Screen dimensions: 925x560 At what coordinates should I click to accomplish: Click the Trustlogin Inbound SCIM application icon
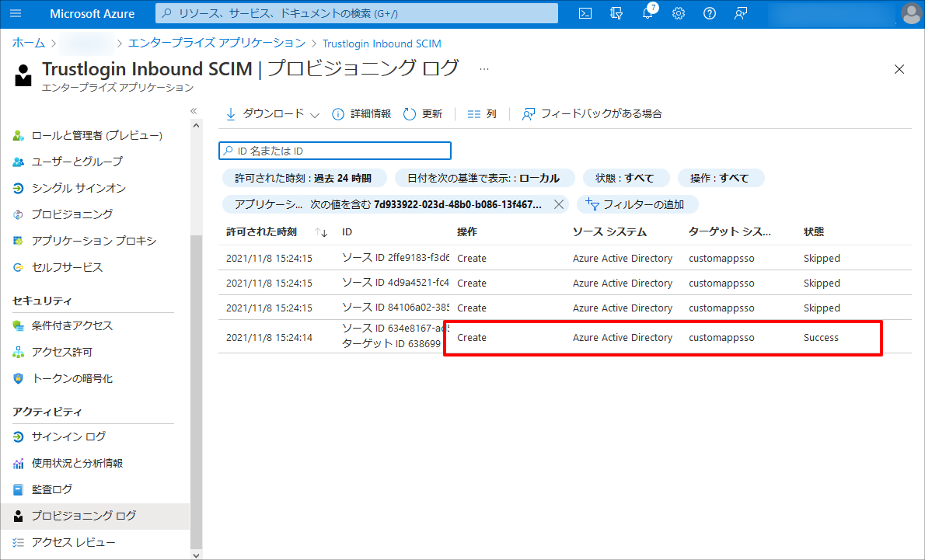click(23, 75)
